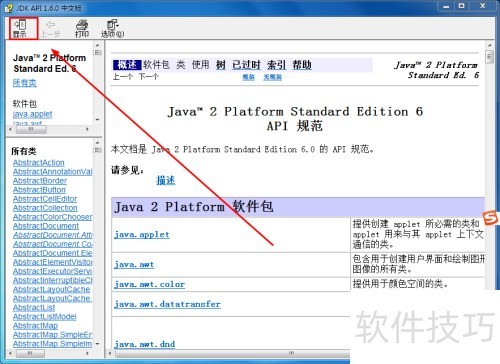The height and width of the screenshot is (364, 500).
Task: Open the AbstractAction class link
Action: [x=39, y=163]
